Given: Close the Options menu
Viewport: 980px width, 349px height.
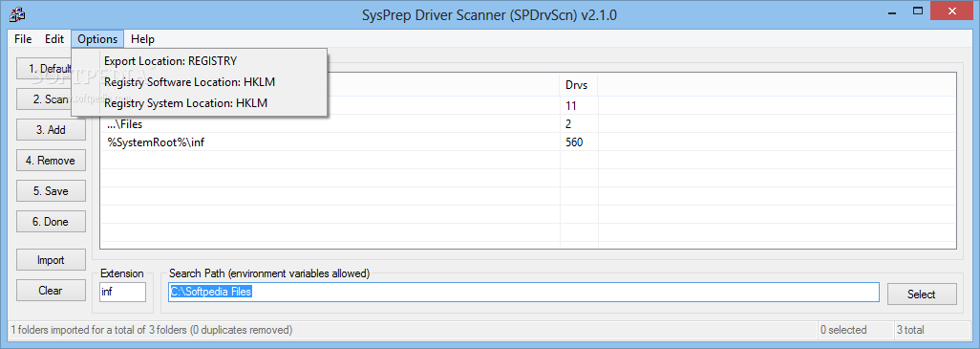Looking at the screenshot, I should pos(97,39).
